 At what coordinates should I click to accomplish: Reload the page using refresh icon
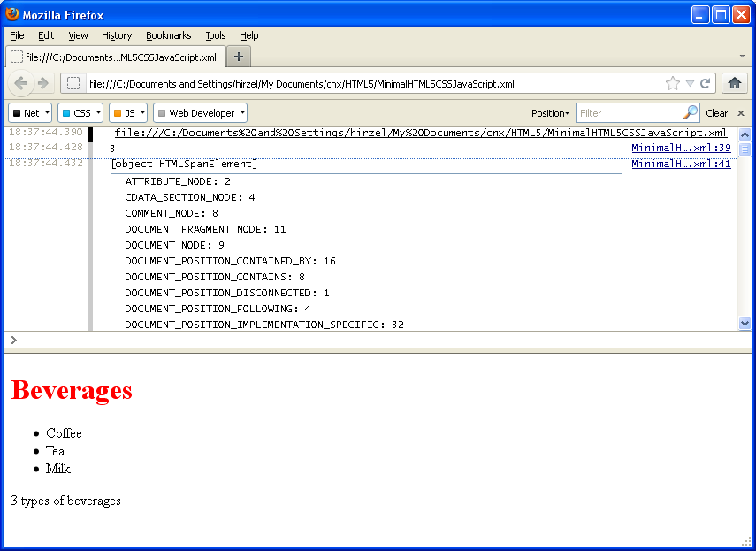(x=705, y=81)
